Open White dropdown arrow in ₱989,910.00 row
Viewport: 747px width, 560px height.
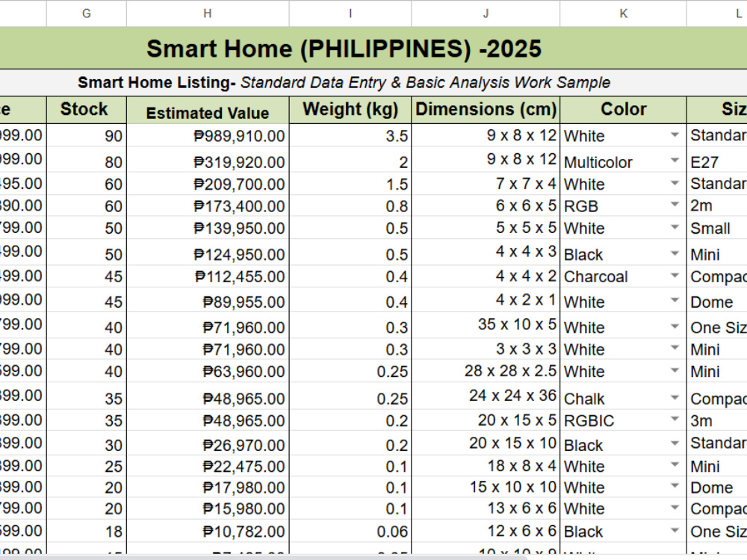[x=675, y=134]
